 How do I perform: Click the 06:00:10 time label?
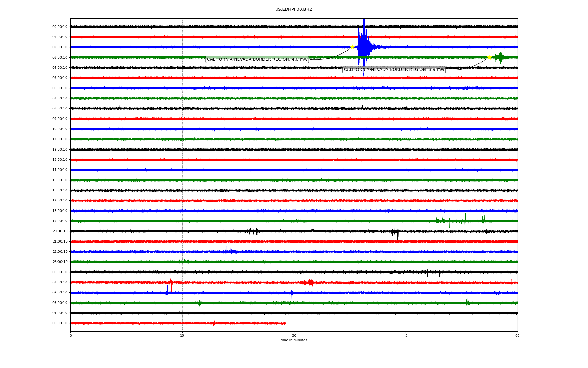tap(60, 88)
